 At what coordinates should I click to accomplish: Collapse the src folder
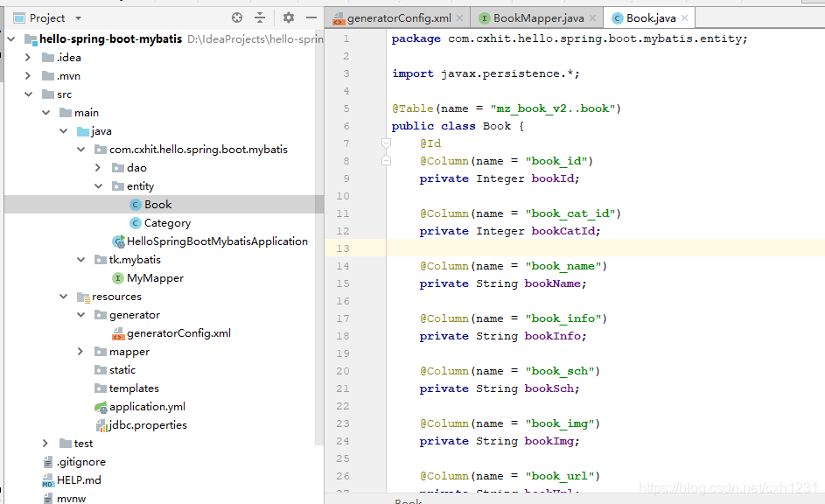pyautogui.click(x=28, y=94)
